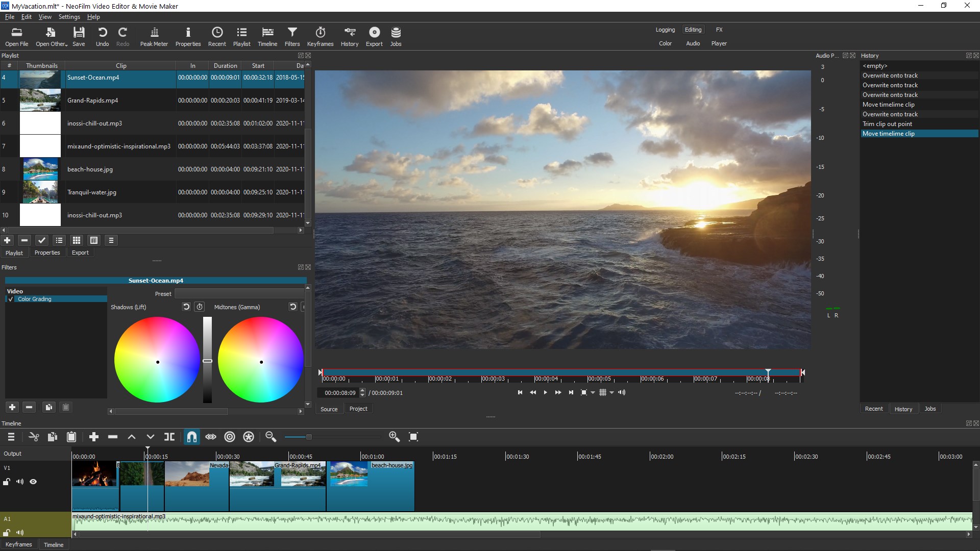Select the Grand-Rapids.mp4 playlist thumbnail
Viewport: 980px width, 551px height.
[x=40, y=101]
